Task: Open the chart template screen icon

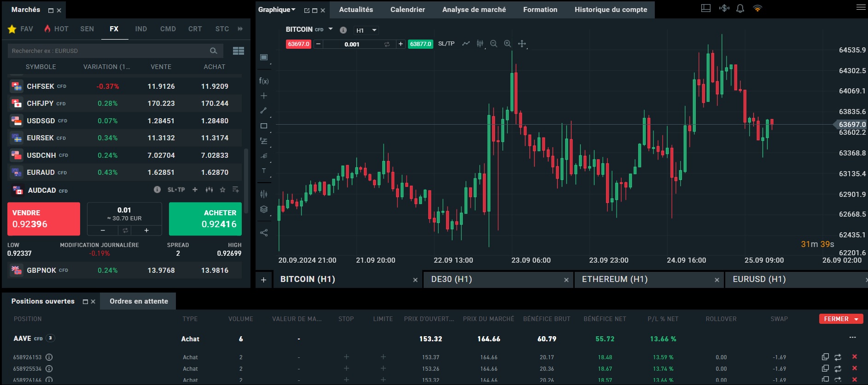Action: 264,57
